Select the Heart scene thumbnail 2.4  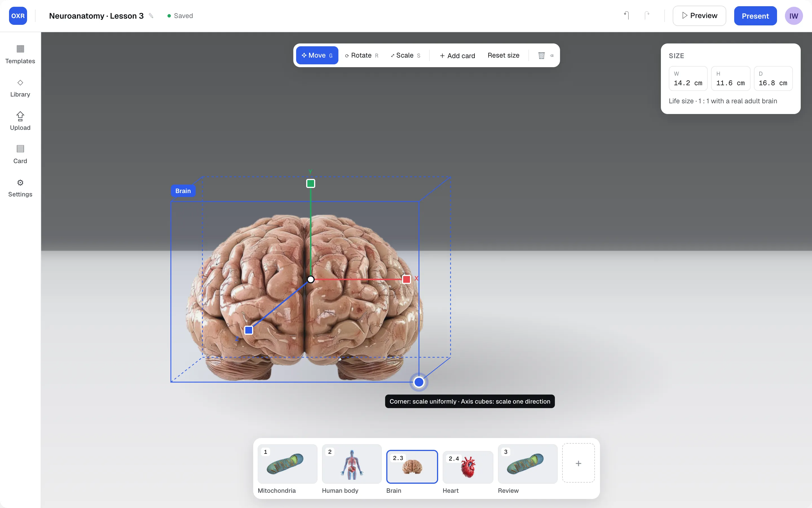468,467
